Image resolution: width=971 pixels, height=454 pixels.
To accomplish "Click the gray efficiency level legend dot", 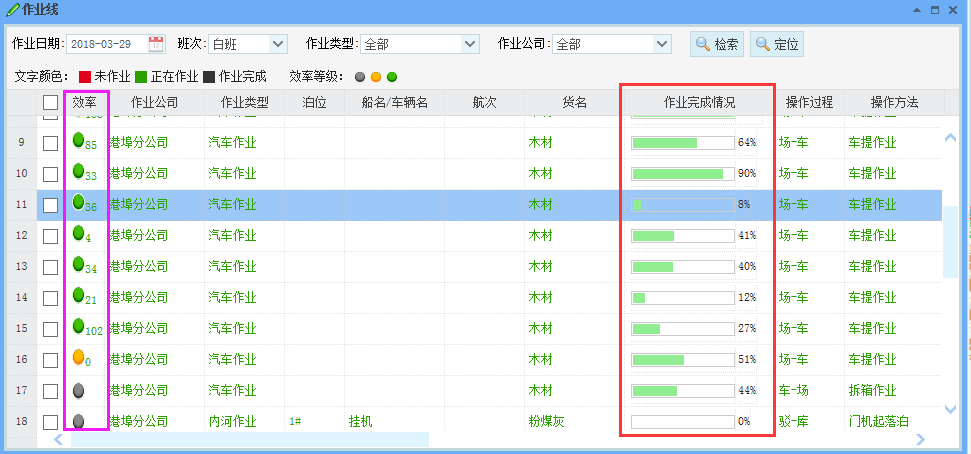I will coord(360,76).
